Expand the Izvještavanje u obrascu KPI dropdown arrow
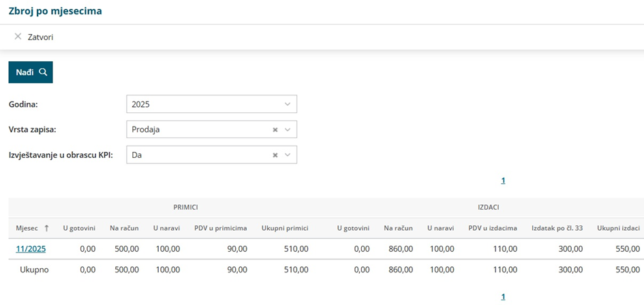644x305 pixels. 287,155
